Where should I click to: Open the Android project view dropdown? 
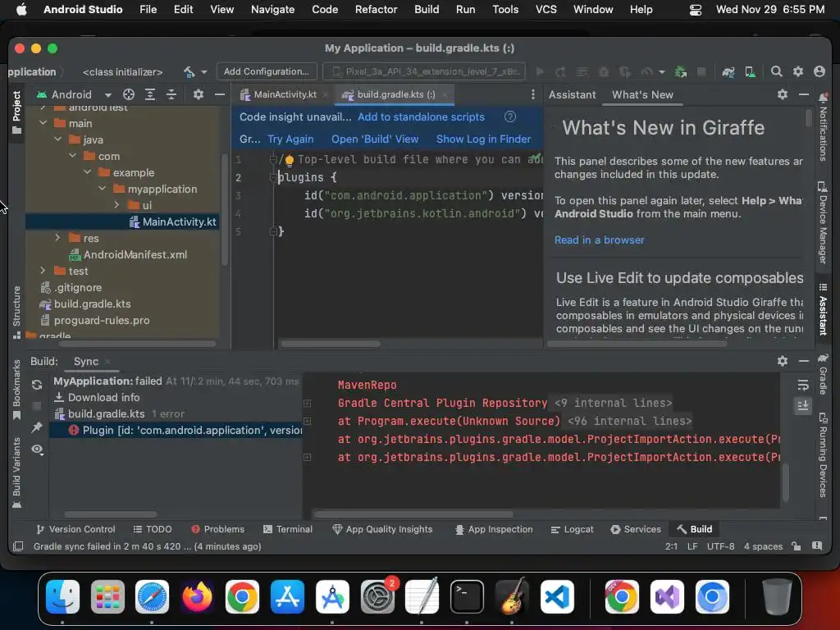pyautogui.click(x=74, y=95)
